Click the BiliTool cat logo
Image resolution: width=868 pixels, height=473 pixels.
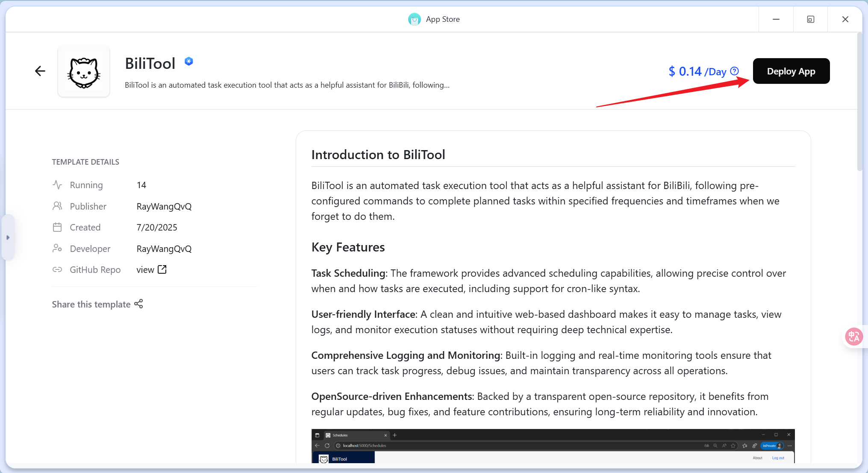84,71
